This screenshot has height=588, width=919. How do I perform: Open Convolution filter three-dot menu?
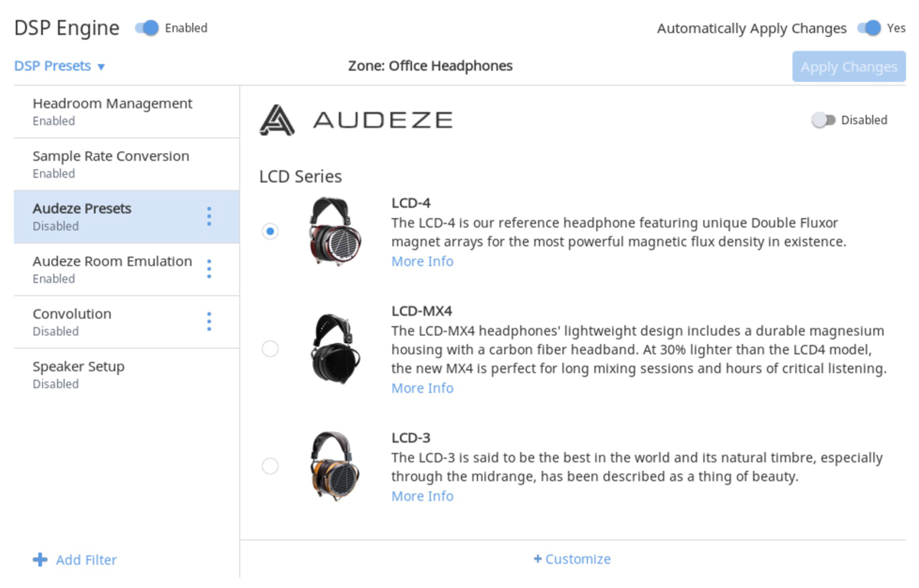point(209,322)
